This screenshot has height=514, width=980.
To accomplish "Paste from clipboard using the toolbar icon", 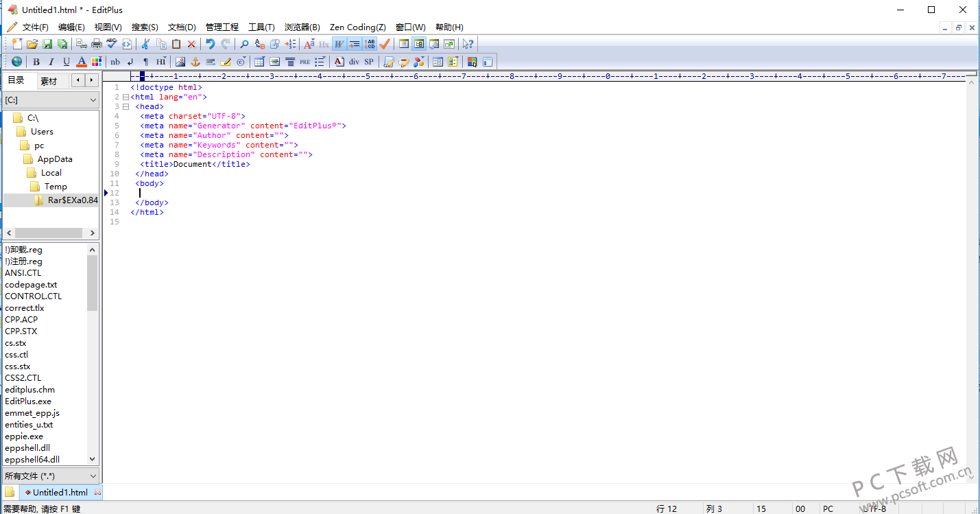I will tap(176, 44).
